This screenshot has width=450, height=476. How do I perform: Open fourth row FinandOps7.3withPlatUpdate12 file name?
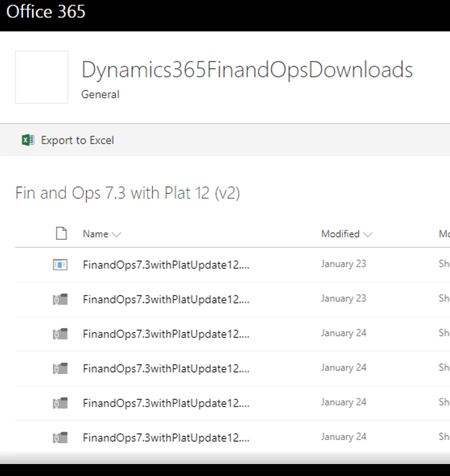(x=166, y=369)
